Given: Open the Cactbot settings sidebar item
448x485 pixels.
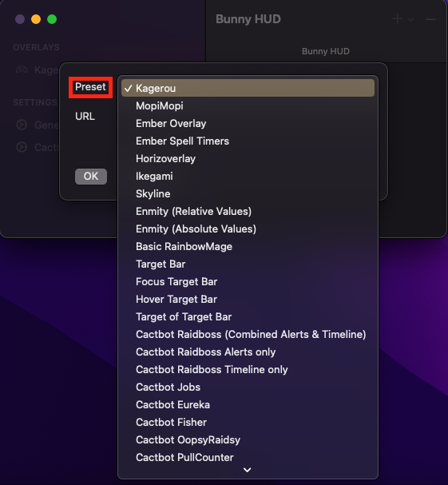Looking at the screenshot, I should click(37, 147).
